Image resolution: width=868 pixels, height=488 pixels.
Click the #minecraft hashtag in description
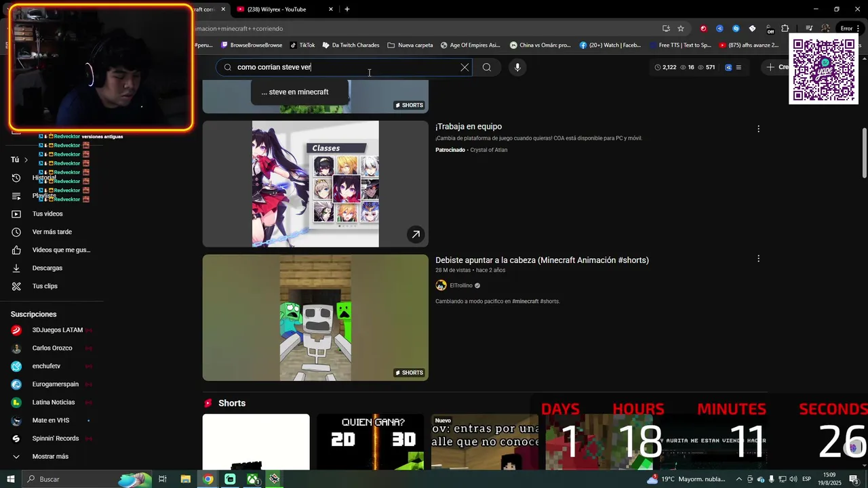pos(525,301)
